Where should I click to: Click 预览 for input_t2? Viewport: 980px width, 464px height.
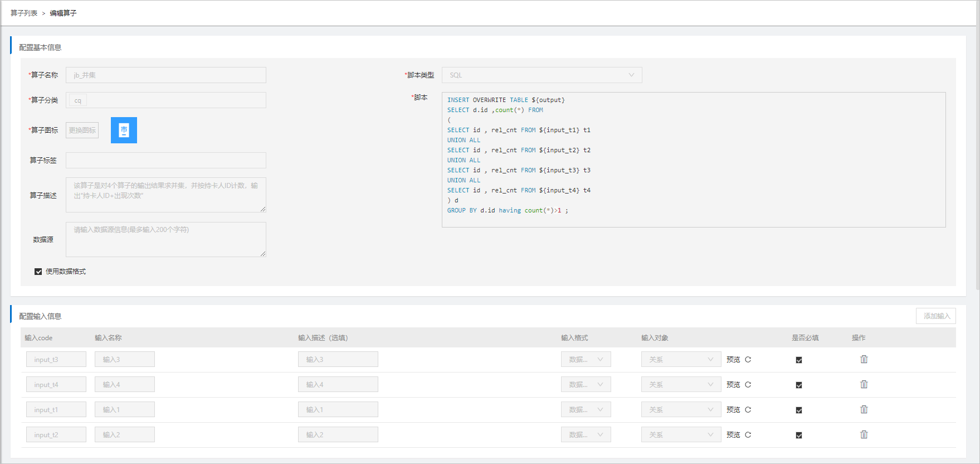tap(733, 435)
